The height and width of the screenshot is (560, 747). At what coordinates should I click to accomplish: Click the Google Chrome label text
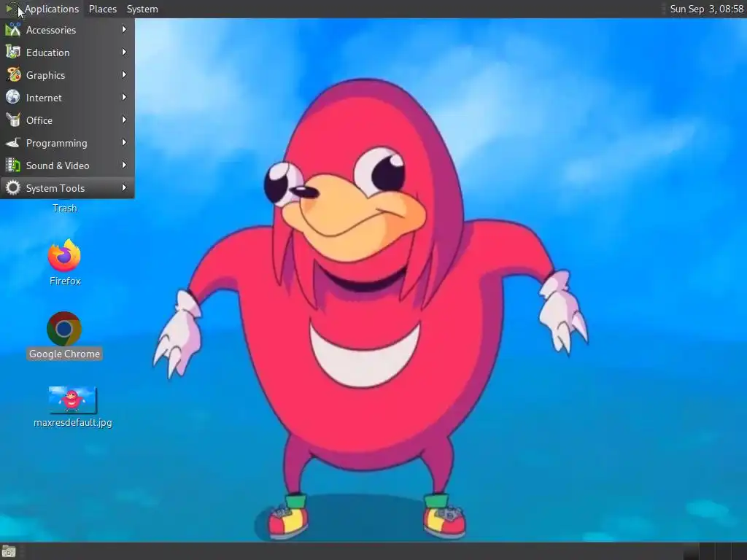coord(64,354)
